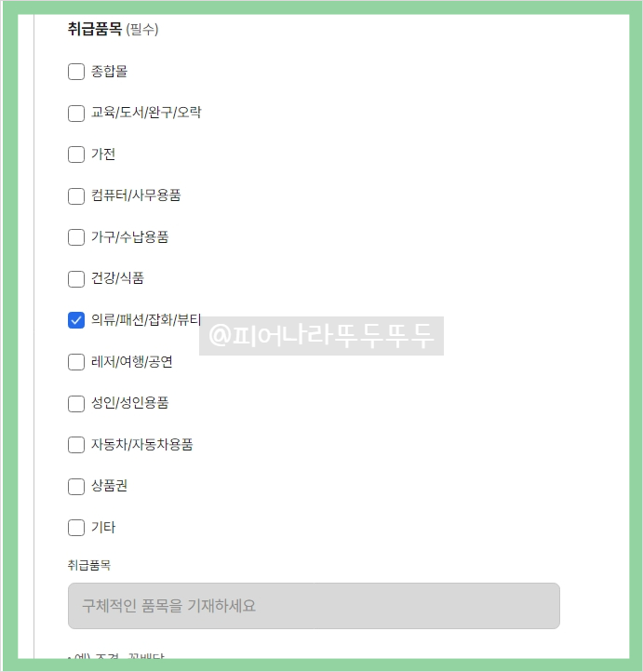Click the @피어나라뚜두뚜두 watermark text
Image resolution: width=643 pixels, height=672 pixels.
click(x=322, y=336)
